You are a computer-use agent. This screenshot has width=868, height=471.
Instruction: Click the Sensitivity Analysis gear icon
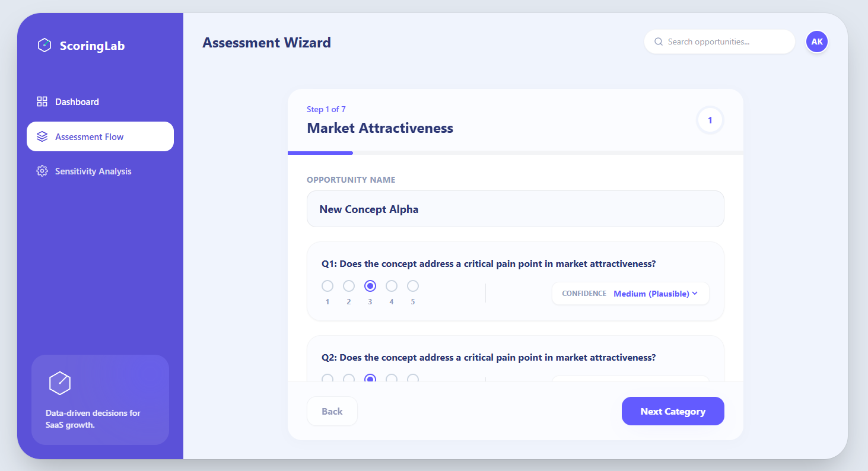pos(42,171)
